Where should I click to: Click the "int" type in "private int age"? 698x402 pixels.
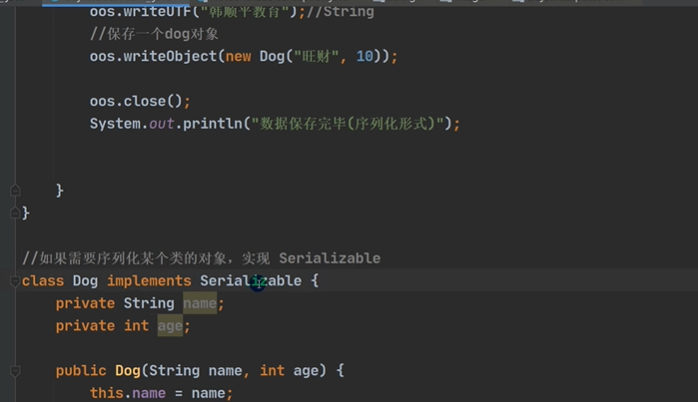136,326
